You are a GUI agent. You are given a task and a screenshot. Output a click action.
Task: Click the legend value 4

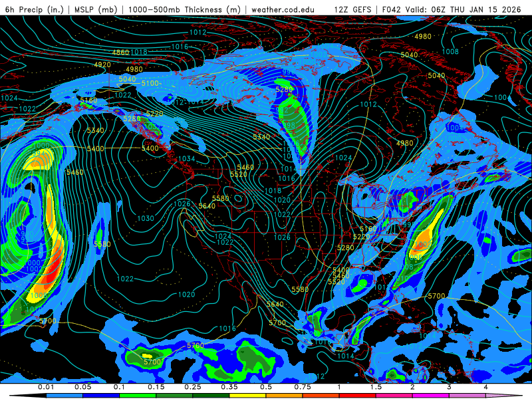[x=485, y=387]
